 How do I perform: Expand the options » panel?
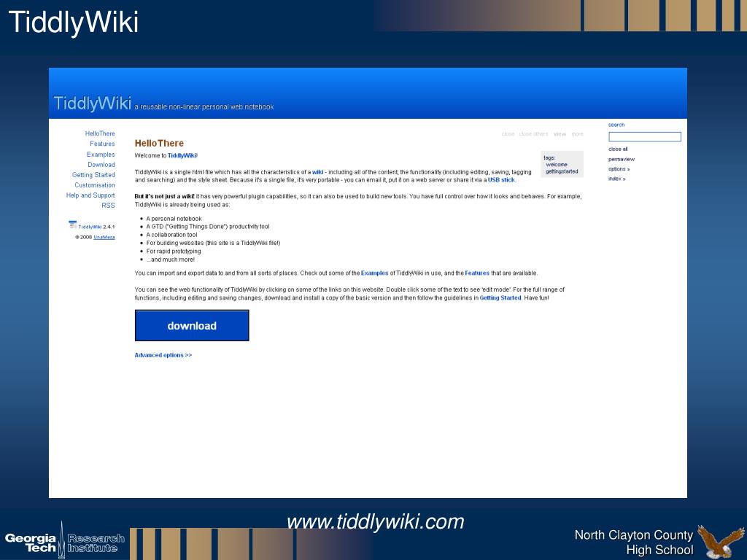[619, 169]
